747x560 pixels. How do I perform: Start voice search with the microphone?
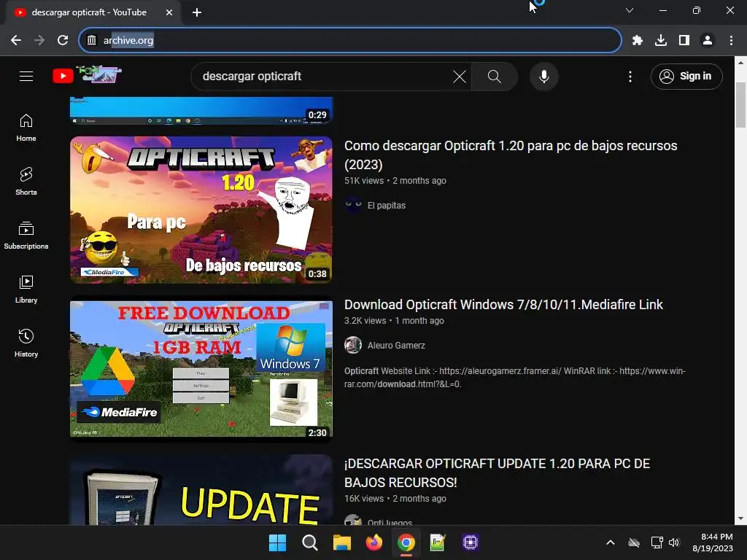(543, 76)
